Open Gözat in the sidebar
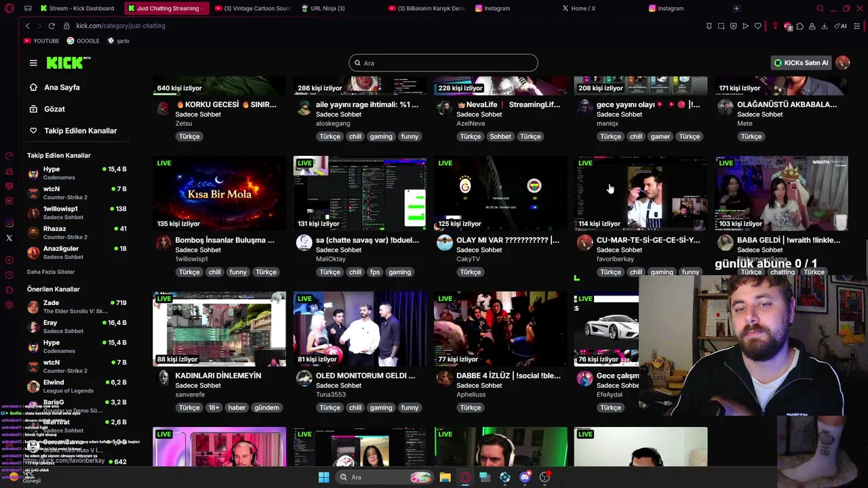 point(54,109)
